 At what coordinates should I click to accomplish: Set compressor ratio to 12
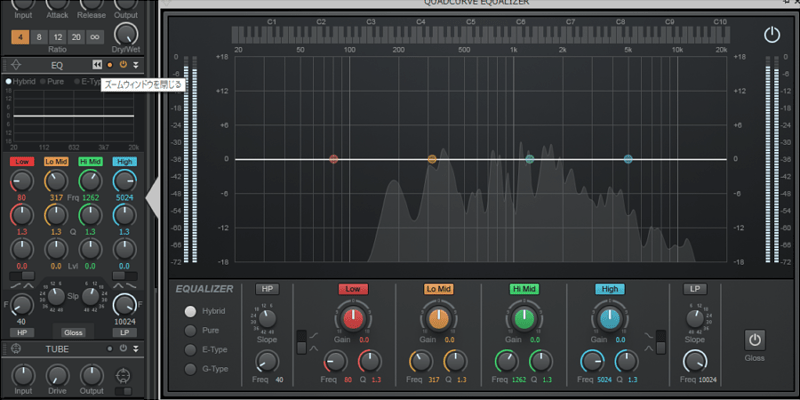coord(58,37)
